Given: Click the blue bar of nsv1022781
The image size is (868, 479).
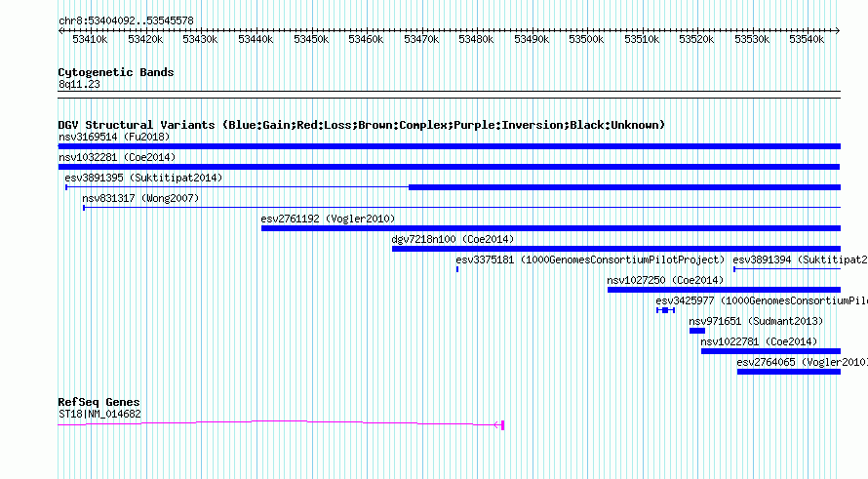Looking at the screenshot, I should pyautogui.click(x=770, y=351).
